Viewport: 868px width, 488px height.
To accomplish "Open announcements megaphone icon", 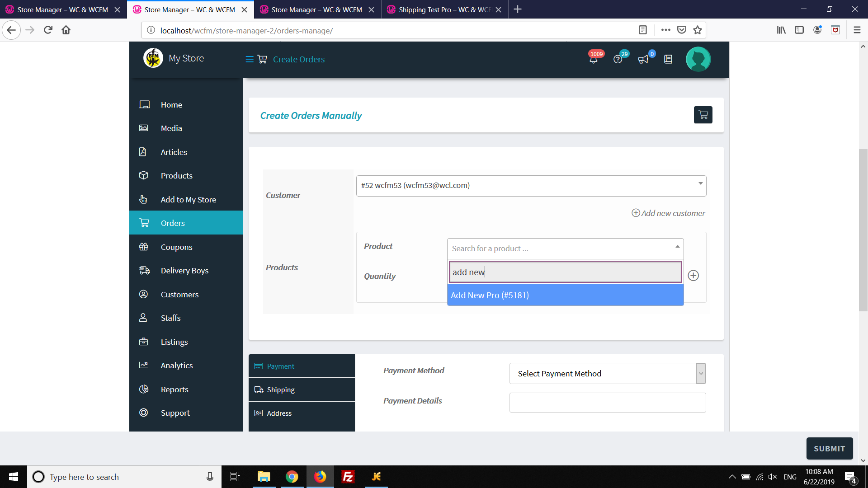I will click(x=643, y=59).
